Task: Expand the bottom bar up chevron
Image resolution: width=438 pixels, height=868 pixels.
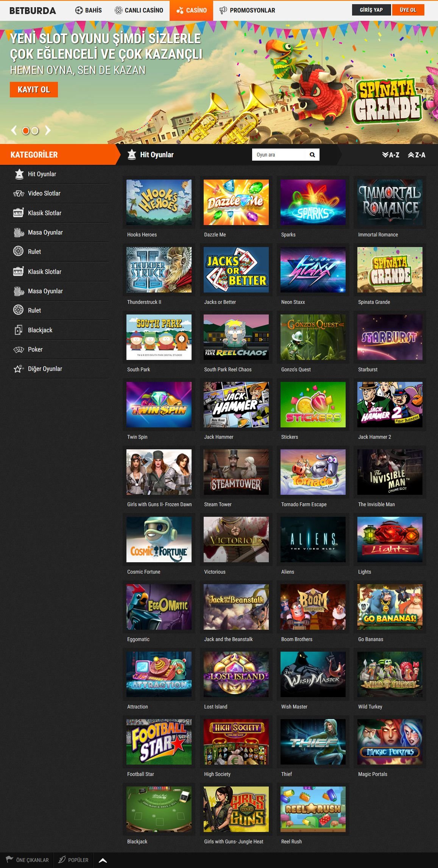Action: tap(103, 860)
